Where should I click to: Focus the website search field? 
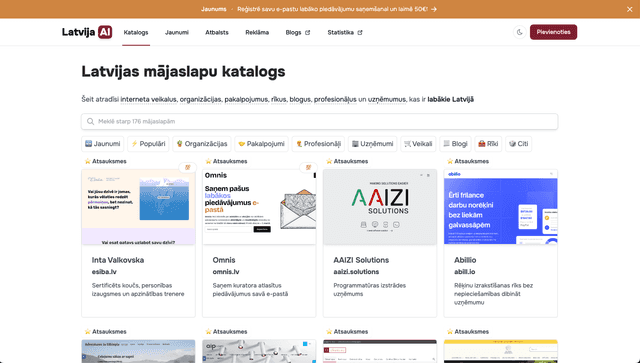[x=320, y=122]
